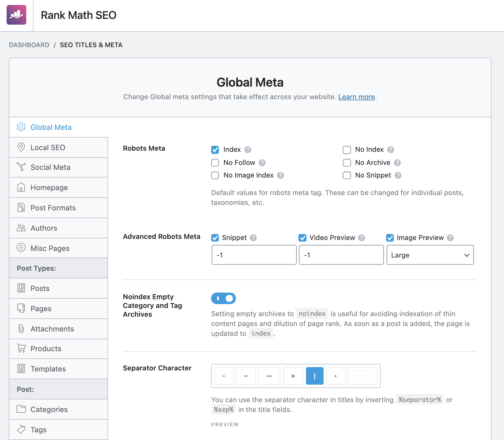Click the Post Formats document icon

pos(21,207)
